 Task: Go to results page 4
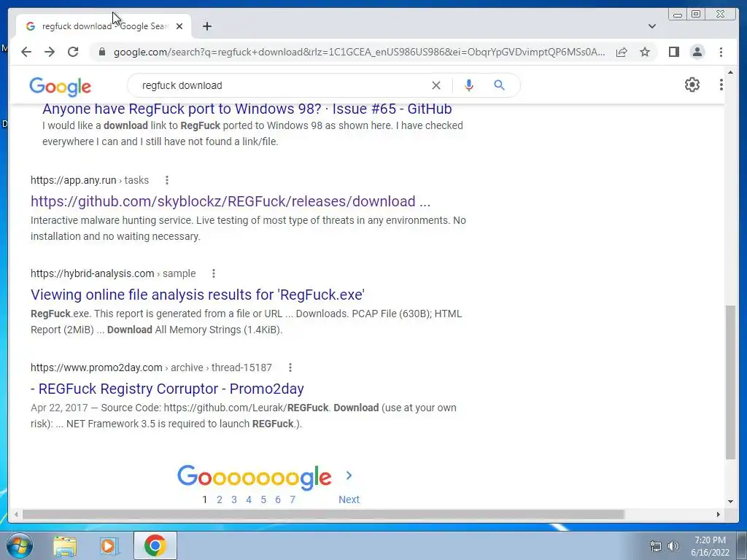[249, 499]
